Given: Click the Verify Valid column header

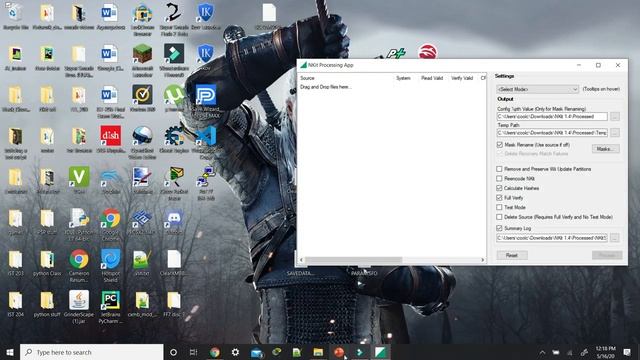Looking at the screenshot, I should pos(462,78).
